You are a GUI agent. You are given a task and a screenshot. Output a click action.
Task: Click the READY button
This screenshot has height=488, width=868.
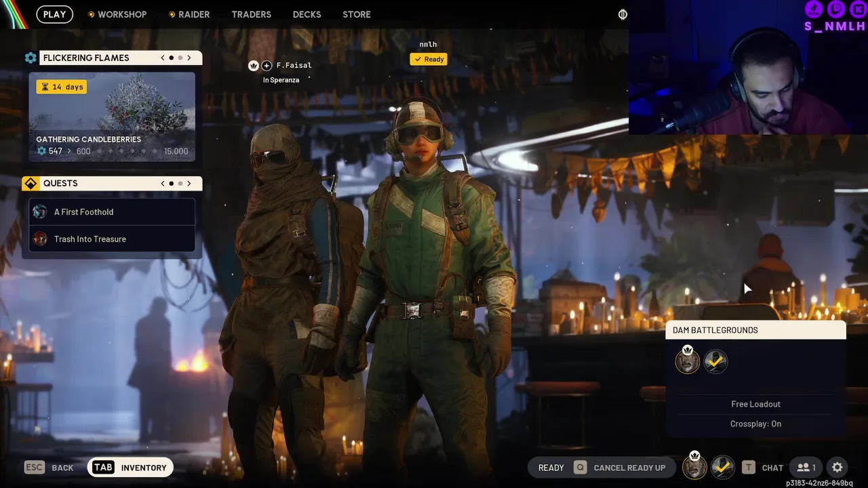tap(551, 468)
